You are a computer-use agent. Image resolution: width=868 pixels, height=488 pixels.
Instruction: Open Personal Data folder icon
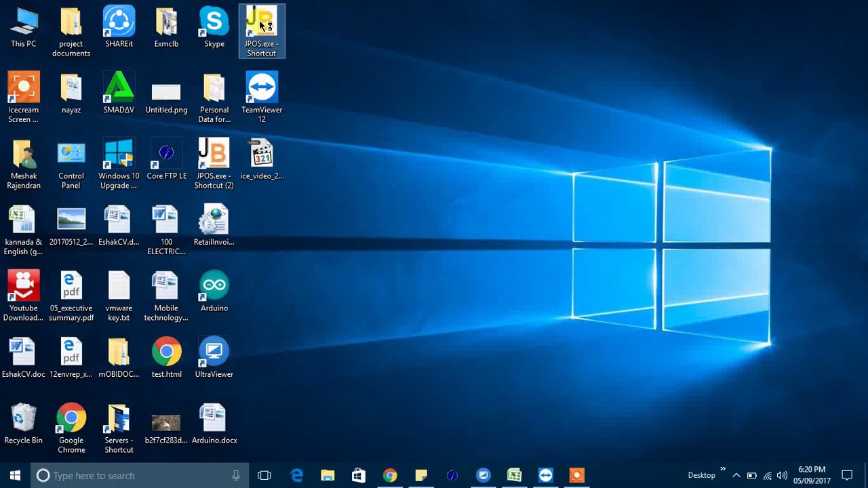pyautogui.click(x=214, y=98)
